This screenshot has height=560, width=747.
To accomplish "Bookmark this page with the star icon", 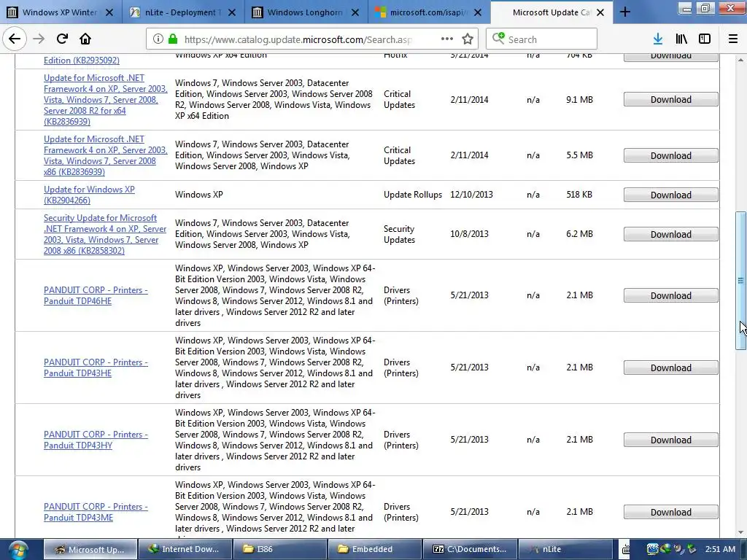I will coord(468,39).
